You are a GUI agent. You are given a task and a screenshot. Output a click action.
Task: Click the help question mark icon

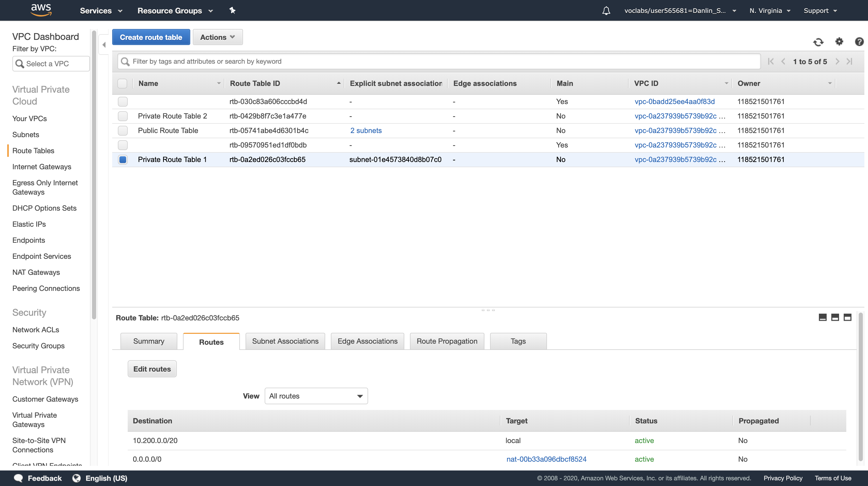pyautogui.click(x=859, y=41)
